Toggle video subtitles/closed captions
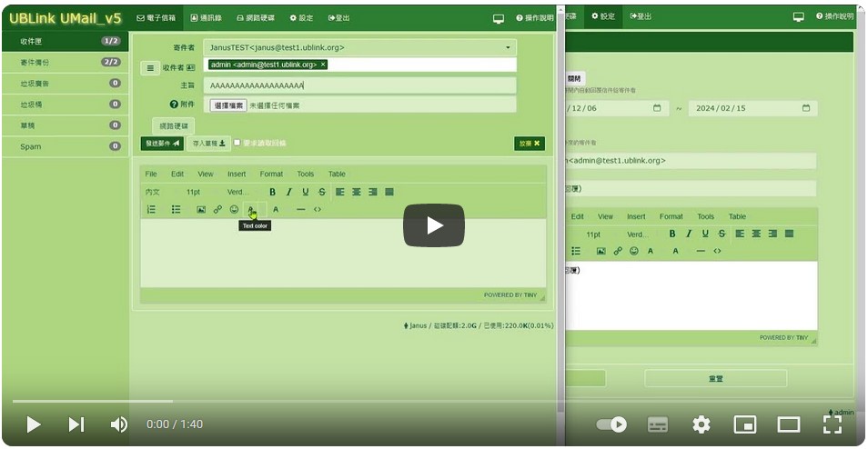The image size is (868, 449). tap(657, 424)
